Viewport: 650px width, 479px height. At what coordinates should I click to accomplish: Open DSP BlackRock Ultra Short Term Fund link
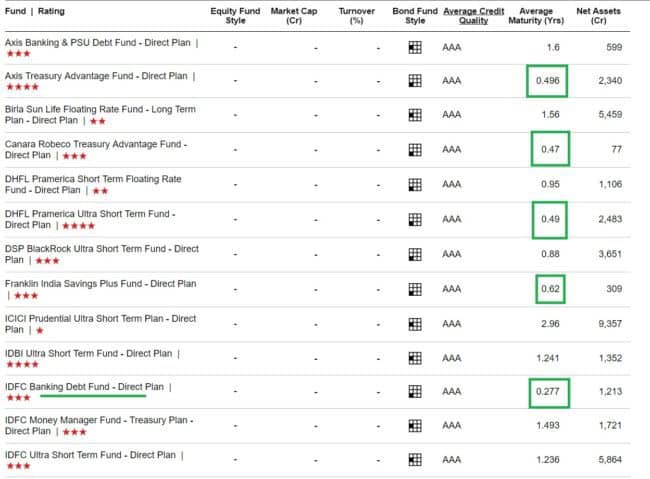coord(102,254)
